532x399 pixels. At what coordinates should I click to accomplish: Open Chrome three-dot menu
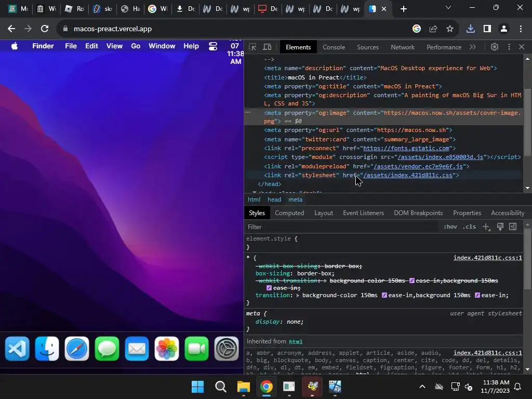point(521,29)
